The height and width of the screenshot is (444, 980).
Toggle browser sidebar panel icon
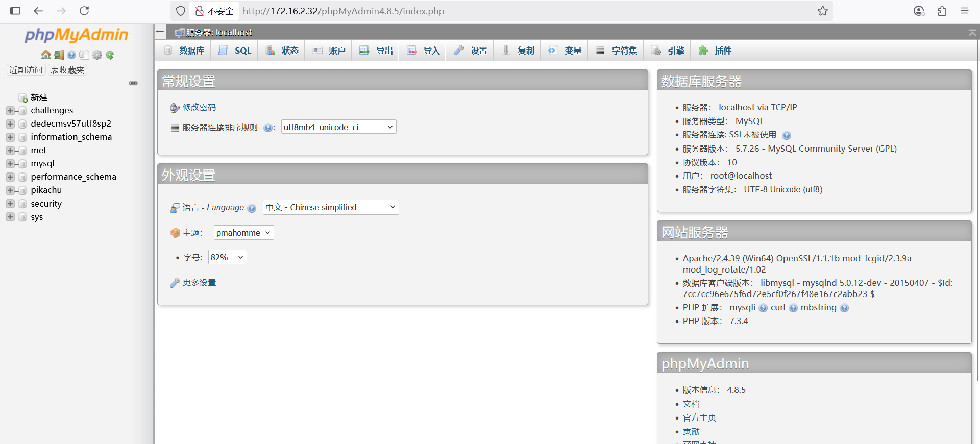pos(15,11)
